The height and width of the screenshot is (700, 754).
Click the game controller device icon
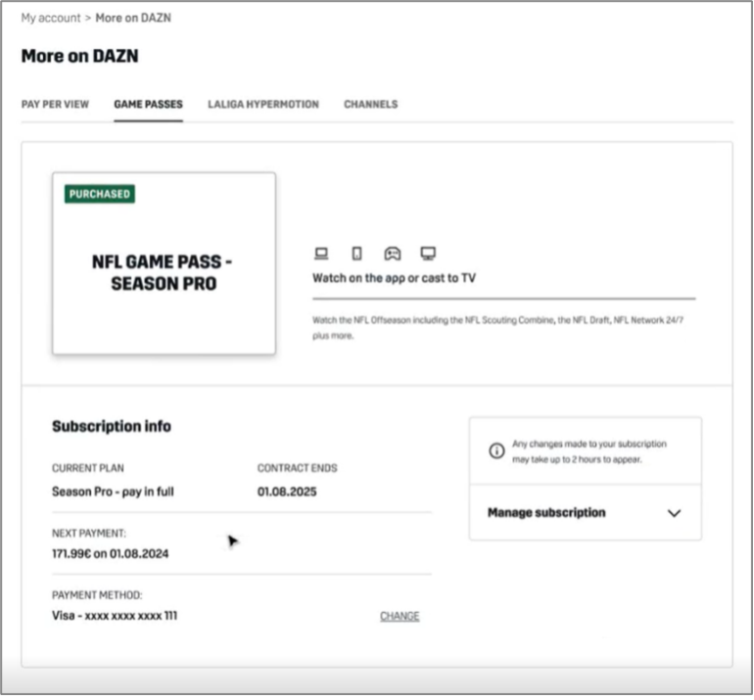[x=393, y=254]
